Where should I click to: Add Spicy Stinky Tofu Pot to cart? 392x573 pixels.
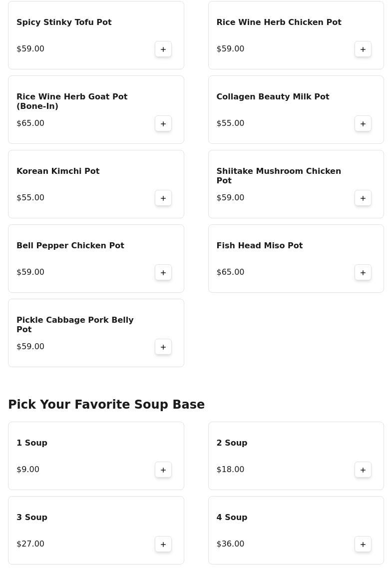163,49
